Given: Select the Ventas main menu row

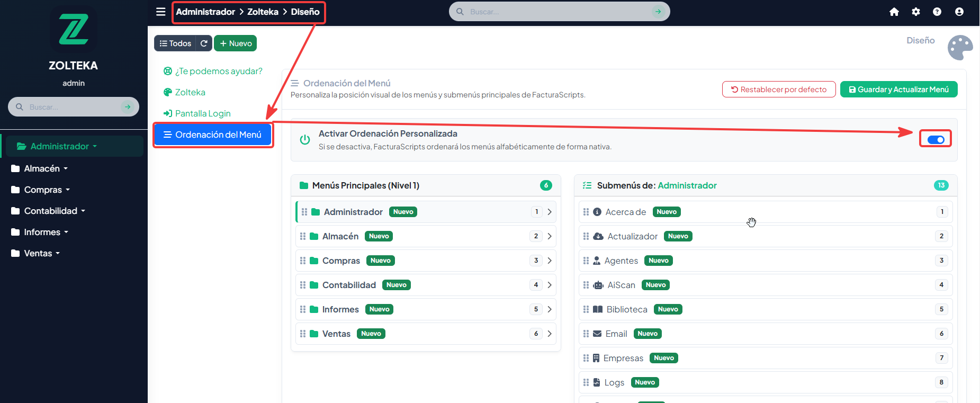Looking at the screenshot, I should [x=426, y=334].
